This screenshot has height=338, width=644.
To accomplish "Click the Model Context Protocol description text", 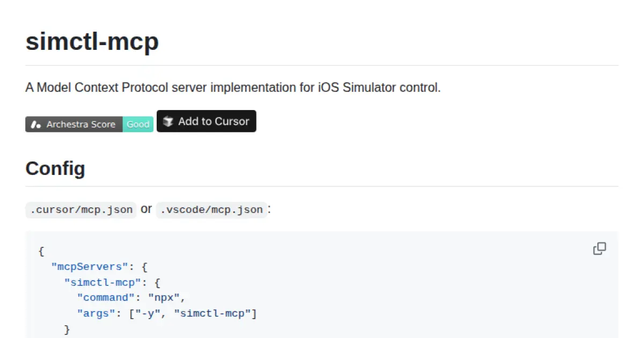I will click(233, 87).
